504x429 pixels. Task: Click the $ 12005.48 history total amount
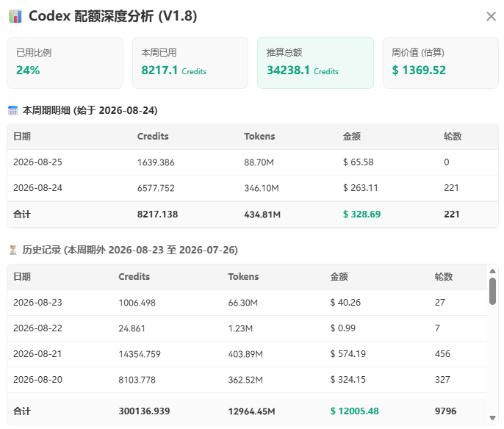(355, 411)
